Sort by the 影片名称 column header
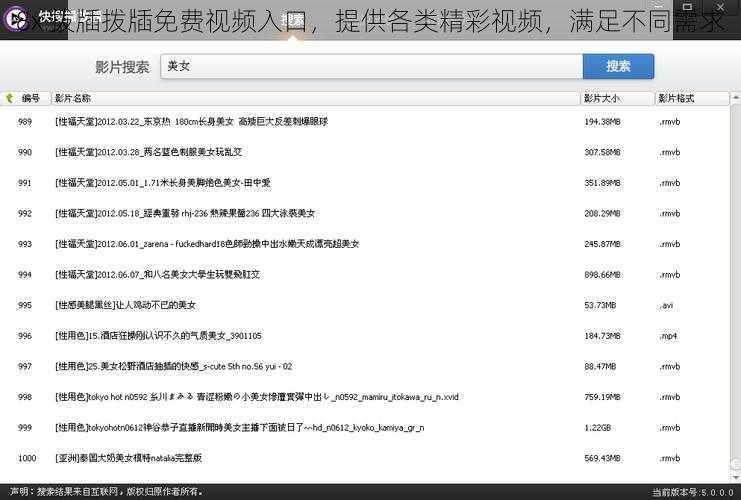 (x=73, y=98)
